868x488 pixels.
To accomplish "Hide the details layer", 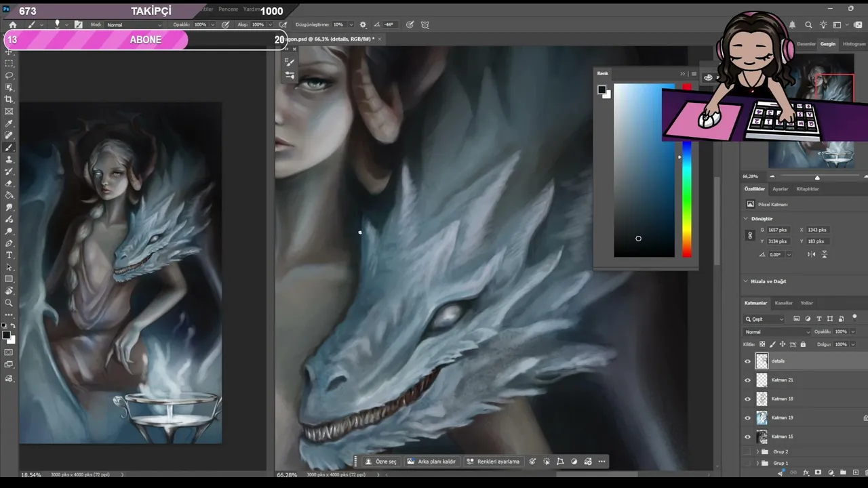I will [748, 361].
